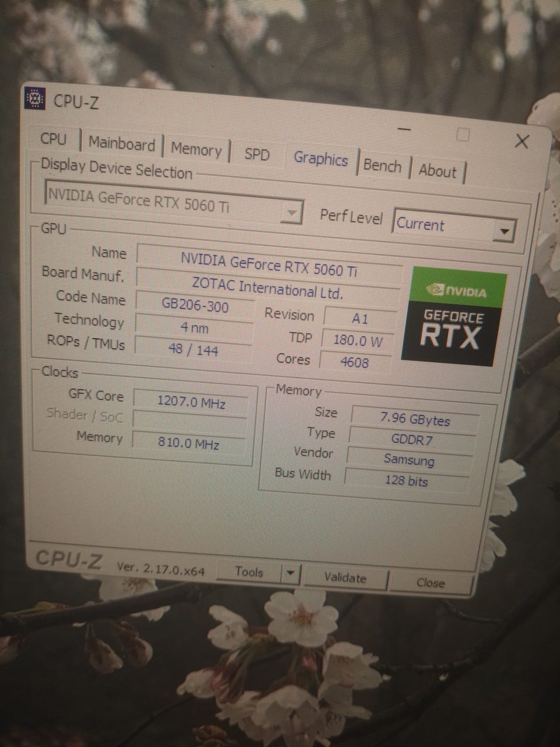This screenshot has height=747, width=560.
Task: Minimize the CPU-Z window
Action: tap(405, 129)
